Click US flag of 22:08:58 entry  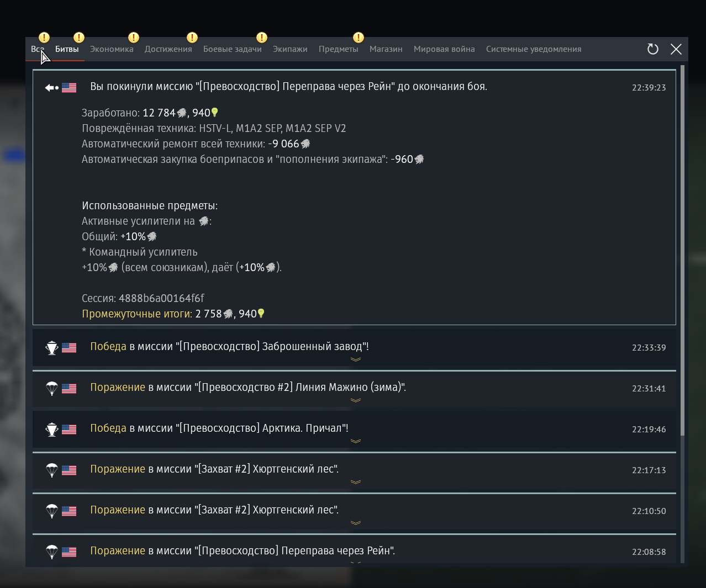pyautogui.click(x=69, y=552)
